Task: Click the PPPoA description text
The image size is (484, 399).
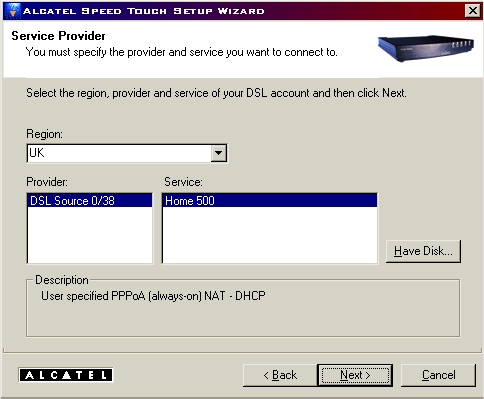Action: [153, 296]
